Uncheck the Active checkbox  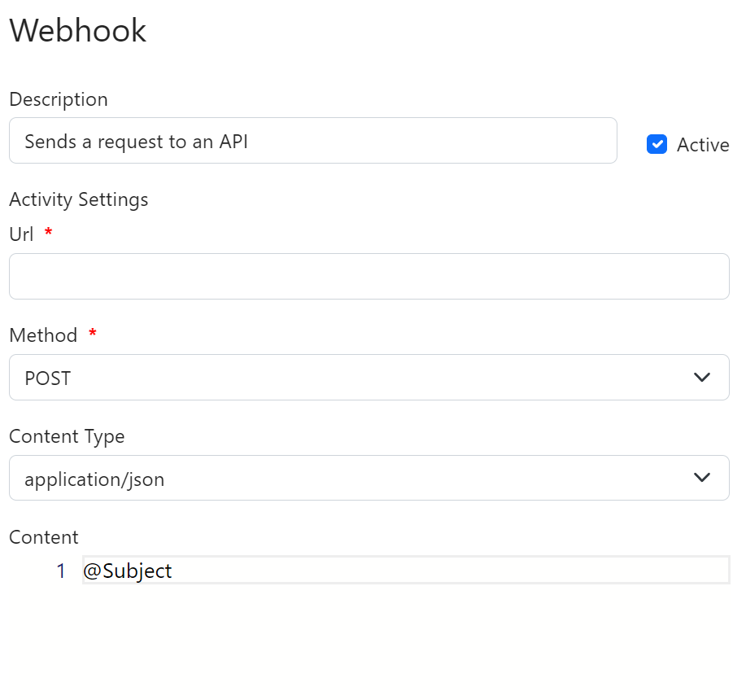coord(657,144)
